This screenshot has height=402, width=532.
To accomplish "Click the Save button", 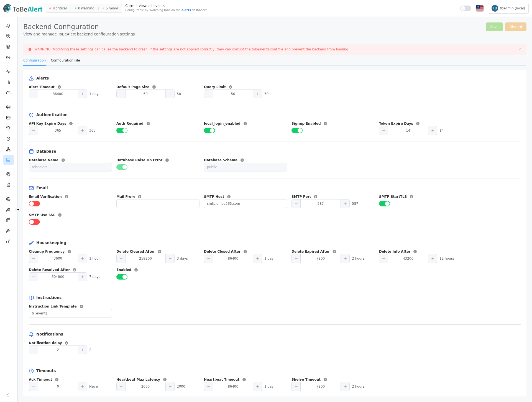I will point(494,27).
